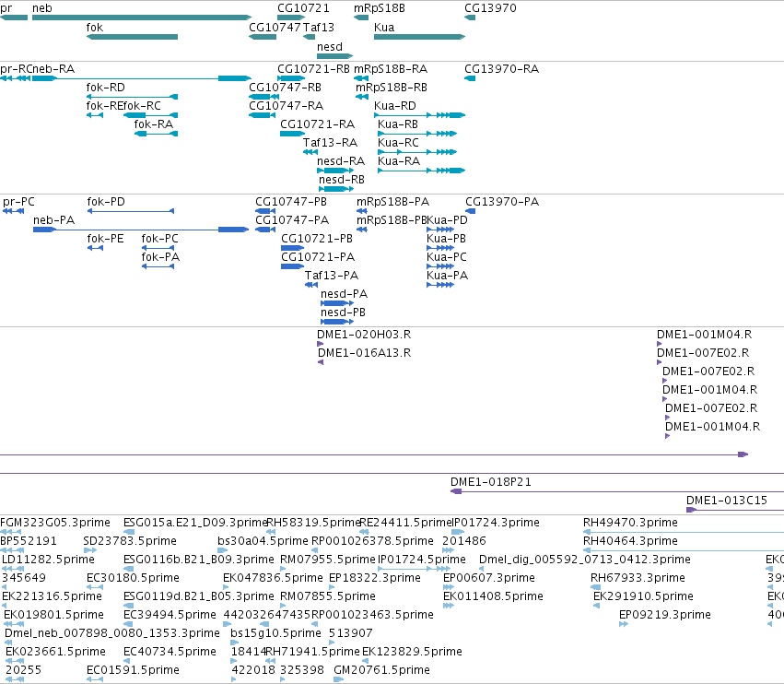
Task: Click CDS label 'Taf13-PA'
Action: 332,275
